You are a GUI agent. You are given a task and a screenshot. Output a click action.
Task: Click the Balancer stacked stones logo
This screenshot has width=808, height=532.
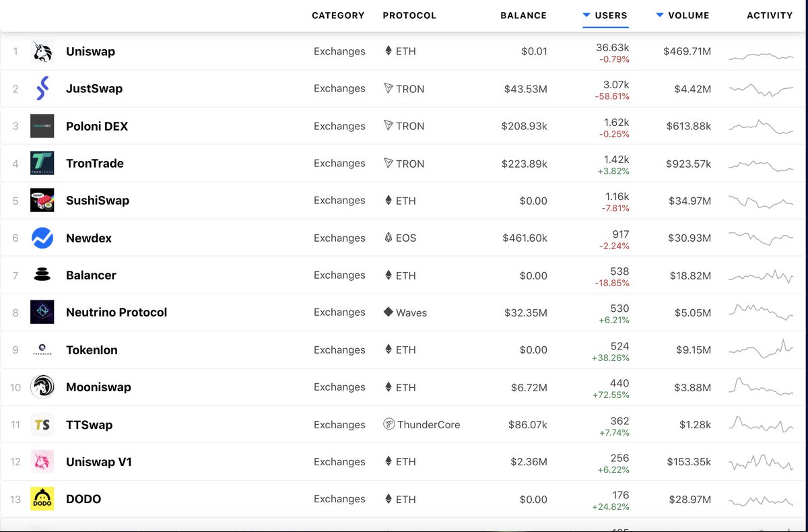point(42,275)
